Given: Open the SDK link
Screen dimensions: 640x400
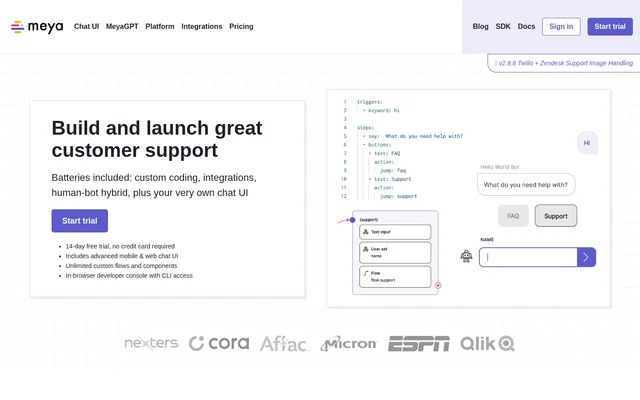Looking at the screenshot, I should click(x=503, y=27).
